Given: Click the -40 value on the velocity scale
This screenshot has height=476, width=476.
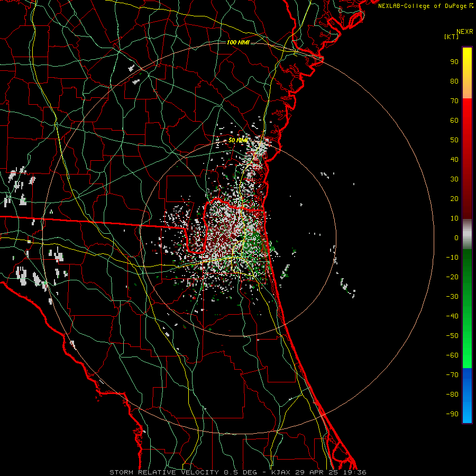Looking at the screenshot, I should (x=452, y=316).
